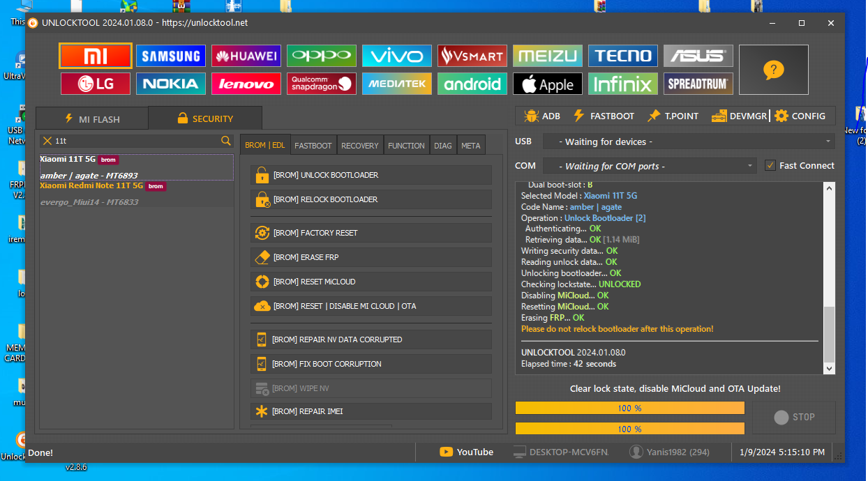Open the FUNCTION tab
Image resolution: width=868 pixels, height=481 pixels.
(406, 145)
